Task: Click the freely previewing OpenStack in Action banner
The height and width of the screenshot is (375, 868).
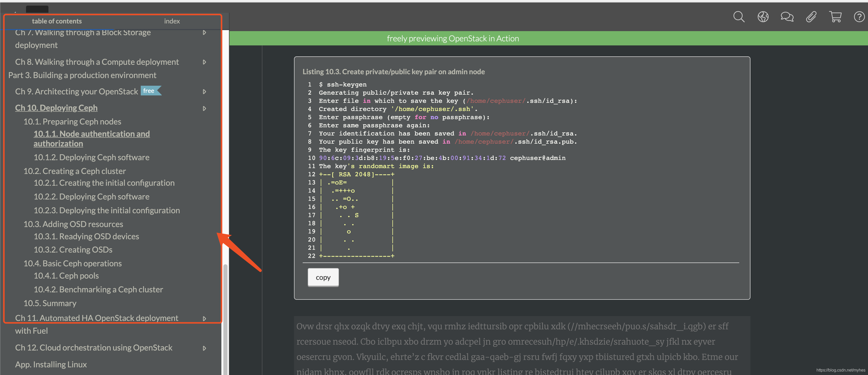Action: (453, 39)
